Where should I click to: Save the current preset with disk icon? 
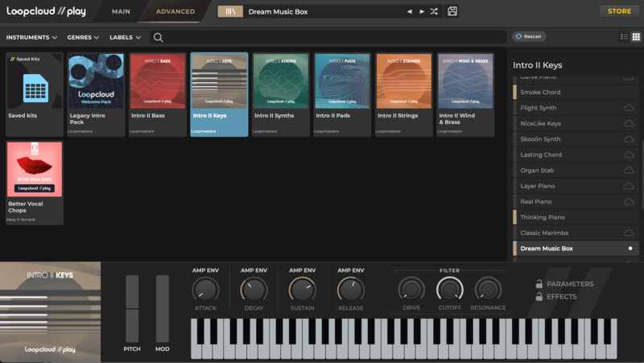tap(452, 11)
